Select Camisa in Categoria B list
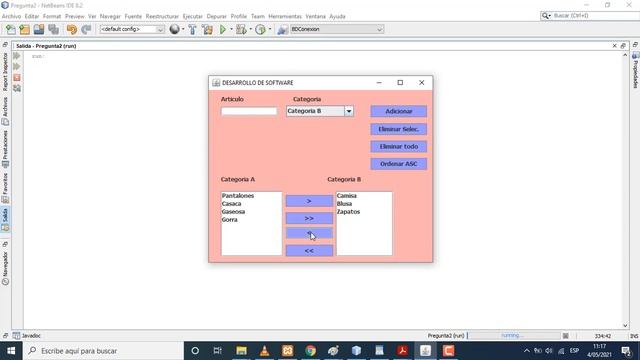Image resolution: width=640 pixels, height=360 pixels. [x=364, y=196]
